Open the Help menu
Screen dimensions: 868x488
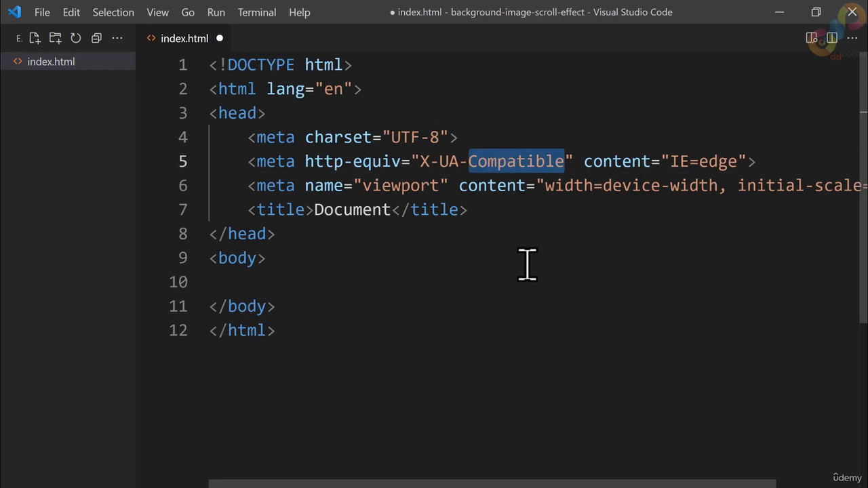coord(300,12)
